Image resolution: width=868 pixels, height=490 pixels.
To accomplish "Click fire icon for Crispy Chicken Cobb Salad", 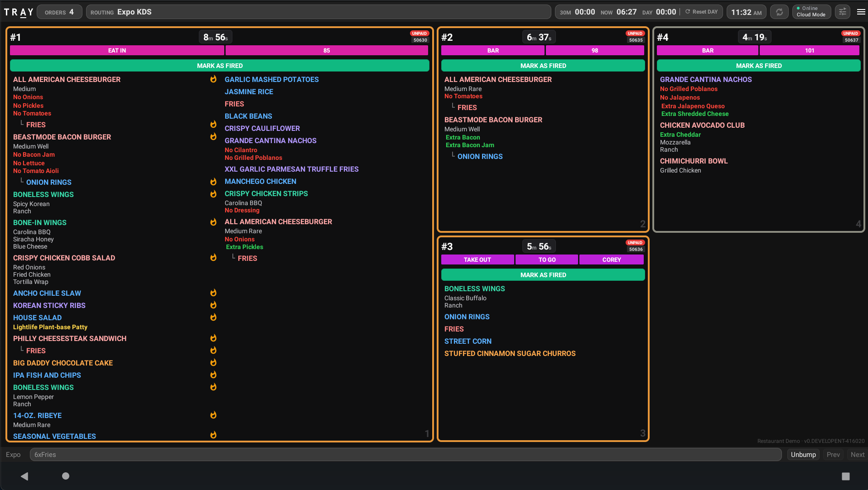I will [213, 258].
